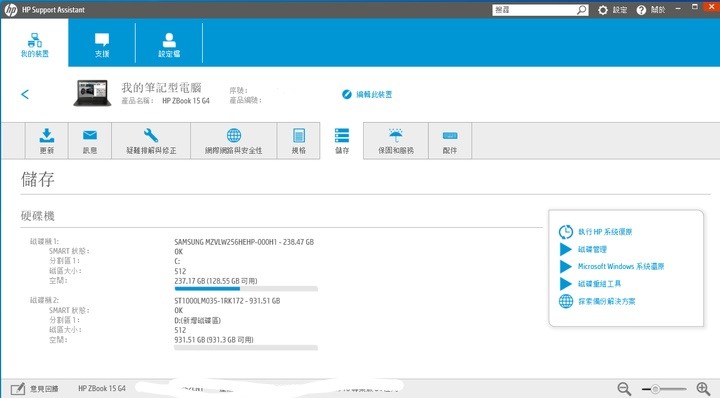Launch Microsoft Windows 系統還原
The width and height of the screenshot is (720, 398).
621,266
